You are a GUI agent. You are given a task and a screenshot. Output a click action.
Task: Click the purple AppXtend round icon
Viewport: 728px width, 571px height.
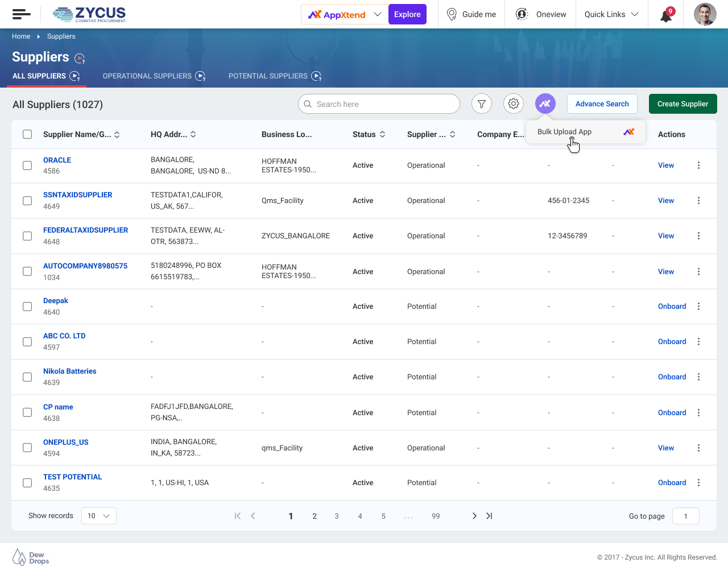point(545,104)
